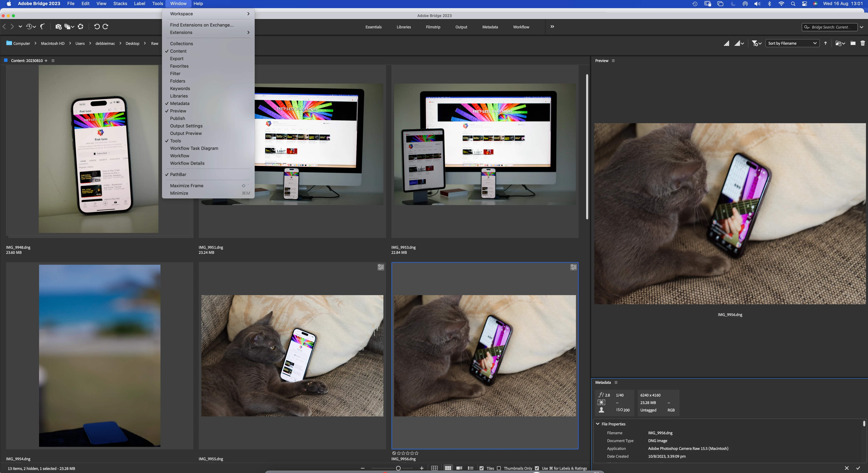
Task: Toggle Use ⌘ for Labels & Ratings
Action: coord(537,468)
